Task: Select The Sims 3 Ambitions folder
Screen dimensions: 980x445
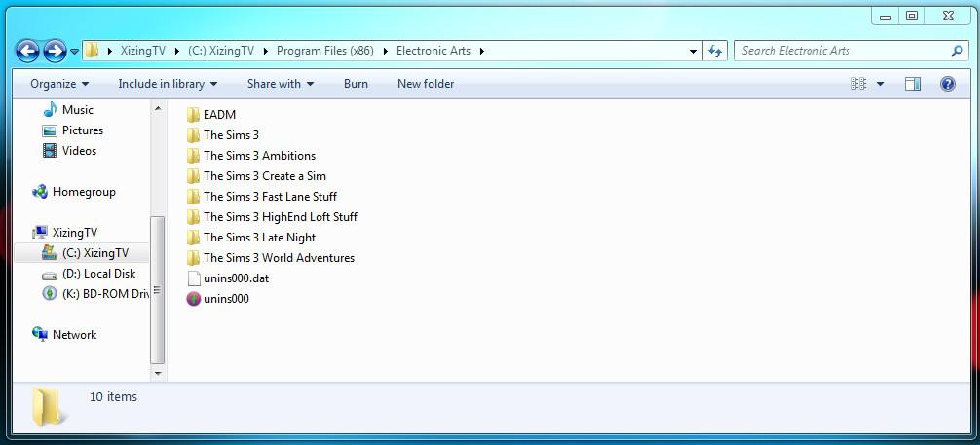Action: 259,156
